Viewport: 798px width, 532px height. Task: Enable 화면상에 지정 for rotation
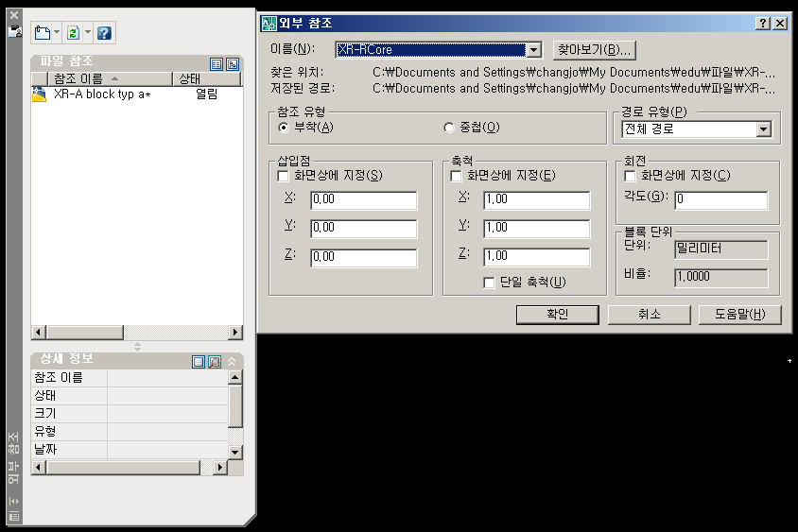[x=631, y=176]
